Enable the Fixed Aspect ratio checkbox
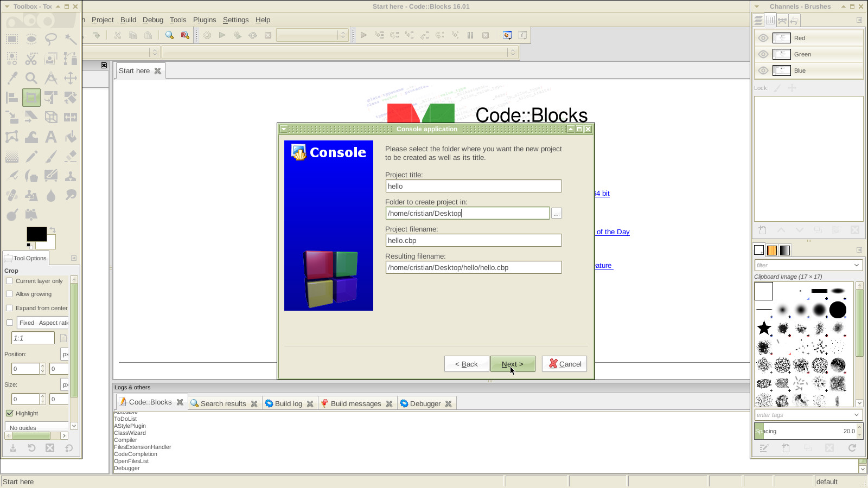868x488 pixels. click(9, 323)
